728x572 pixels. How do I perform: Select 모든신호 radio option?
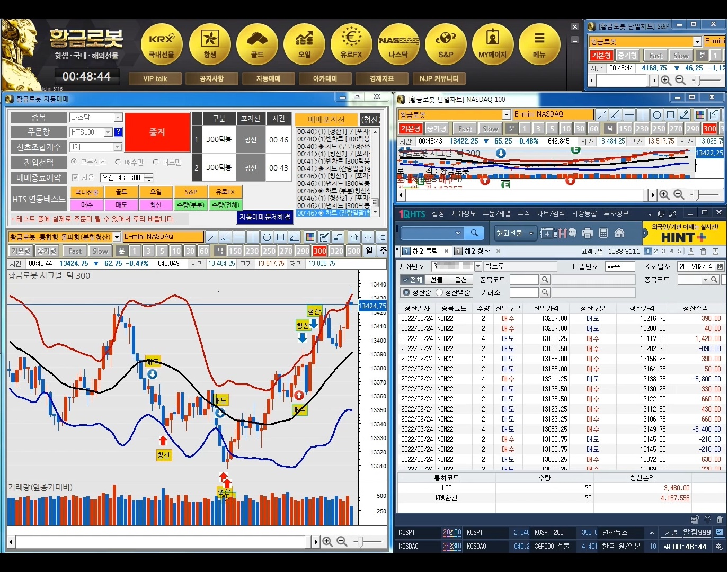point(74,162)
